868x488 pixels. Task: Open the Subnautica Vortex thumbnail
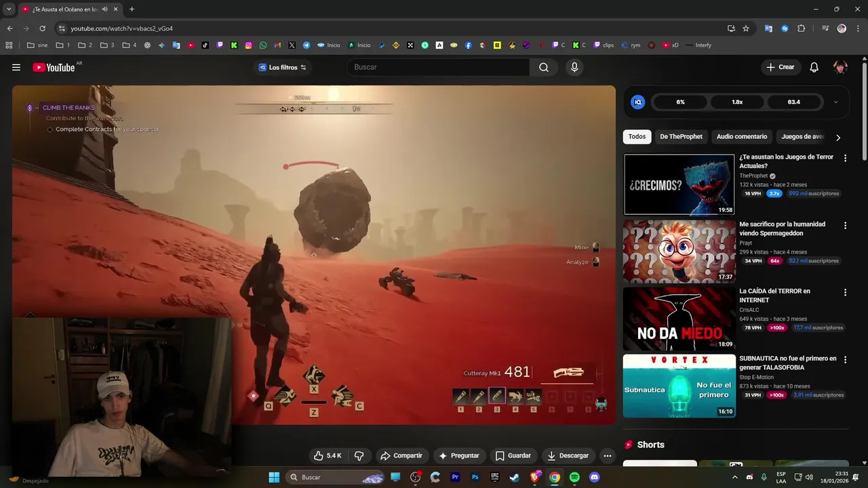coord(679,386)
